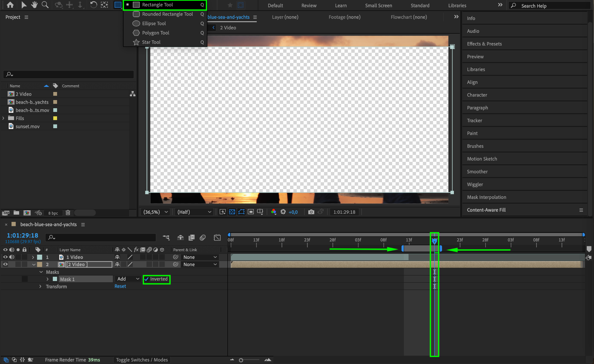Hide layer 1 Video with eye toggle
The width and height of the screenshot is (594, 364).
(x=5, y=257)
